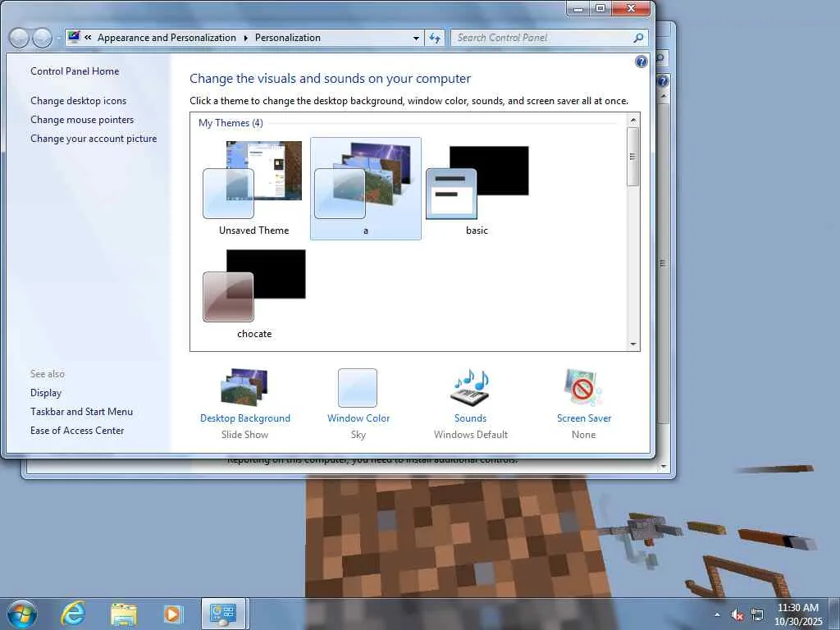
Task: Click the Sounds link text
Action: coord(470,418)
